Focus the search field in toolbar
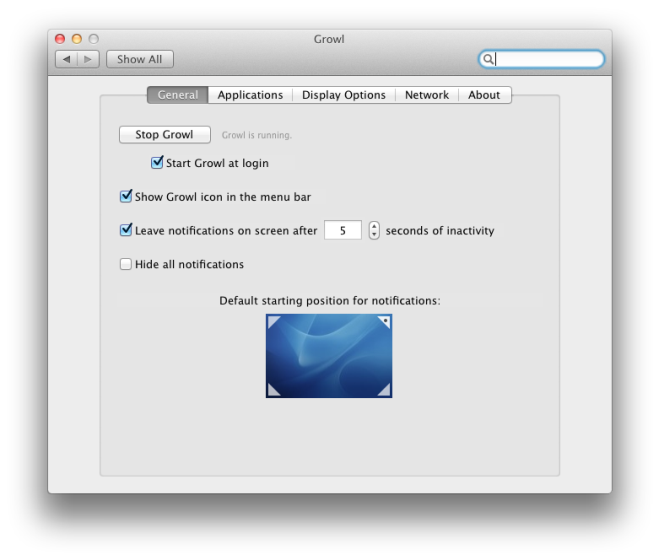Viewport: 660px width, 560px height. pos(542,59)
